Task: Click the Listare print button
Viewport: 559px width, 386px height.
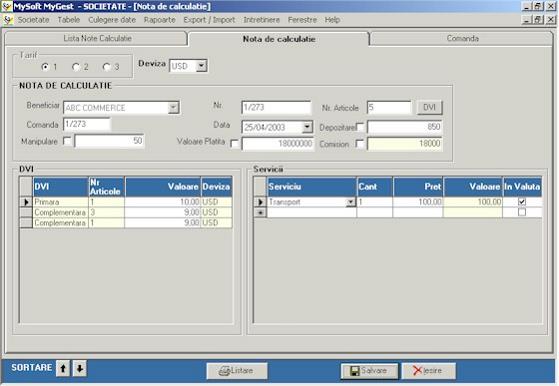Action: [237, 371]
